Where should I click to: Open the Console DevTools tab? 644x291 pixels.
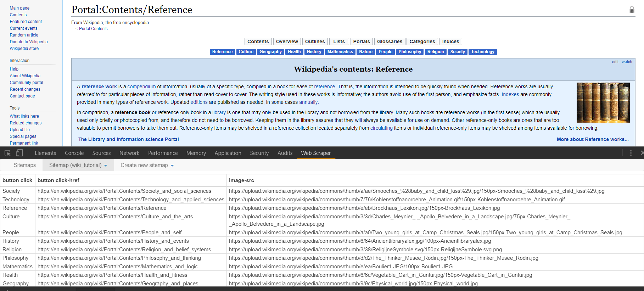pyautogui.click(x=74, y=153)
